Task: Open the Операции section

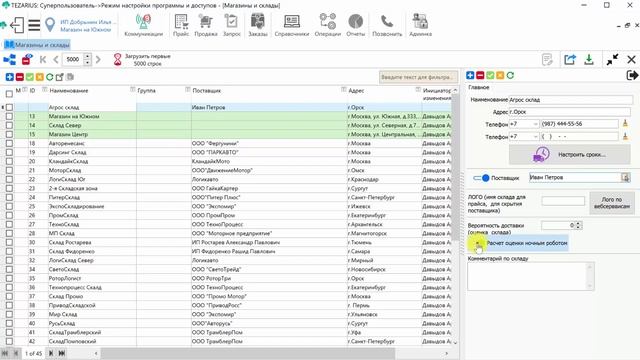Action: (x=328, y=25)
